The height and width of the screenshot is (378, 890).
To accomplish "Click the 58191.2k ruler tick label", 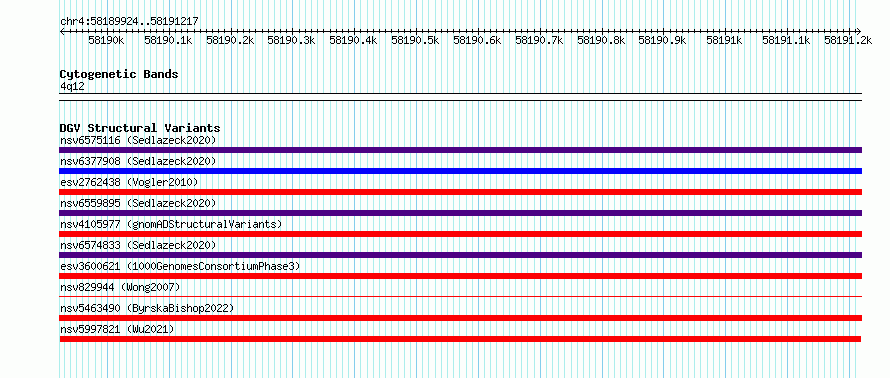I will 848,40.
